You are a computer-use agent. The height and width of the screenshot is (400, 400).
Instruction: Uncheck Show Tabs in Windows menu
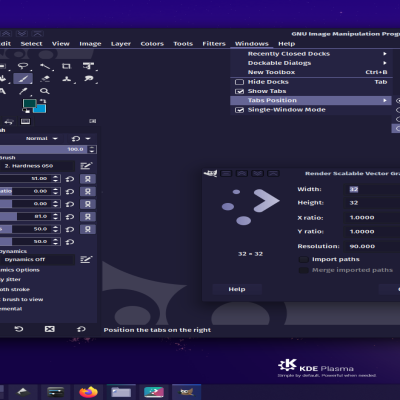click(239, 91)
